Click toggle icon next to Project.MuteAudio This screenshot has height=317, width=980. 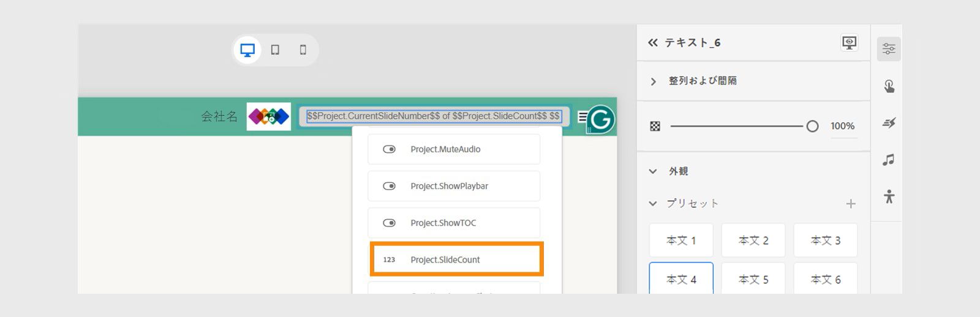pyautogui.click(x=389, y=149)
